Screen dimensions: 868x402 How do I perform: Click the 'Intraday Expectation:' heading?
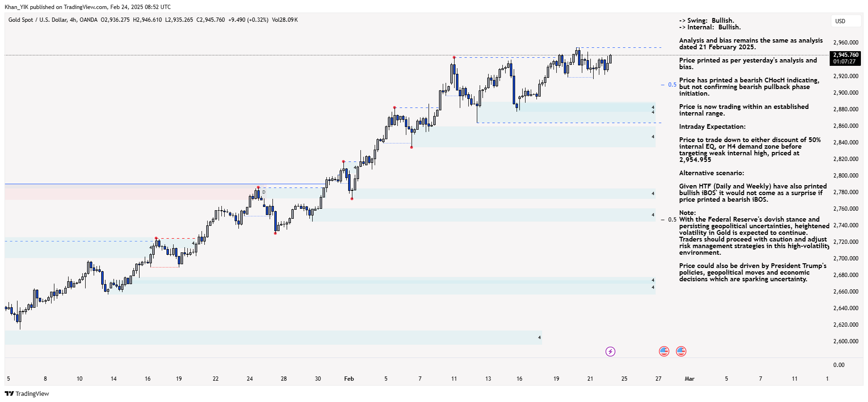point(712,126)
